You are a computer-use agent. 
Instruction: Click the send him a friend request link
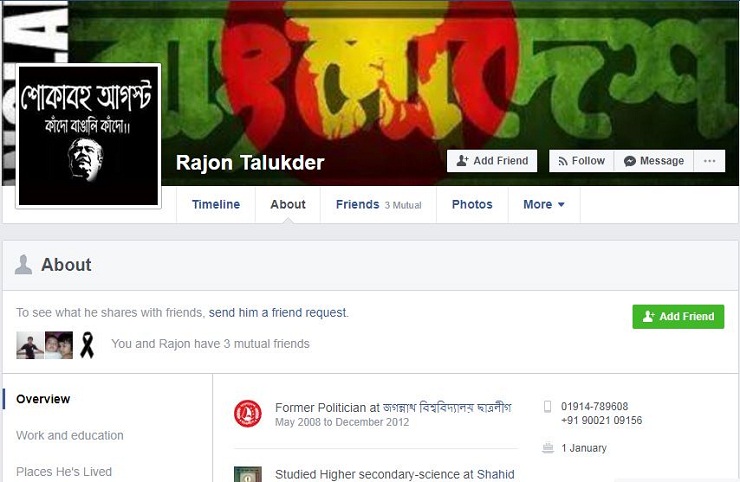click(x=278, y=313)
